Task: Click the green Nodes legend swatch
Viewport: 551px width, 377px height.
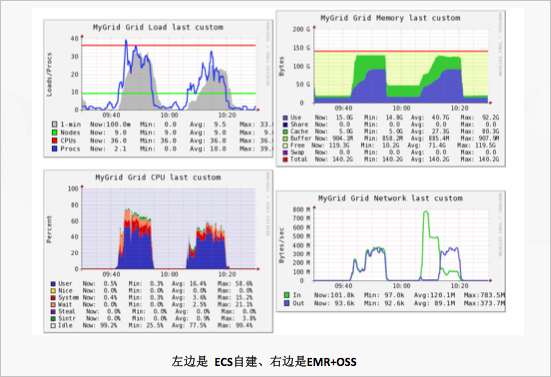Action: pyautogui.click(x=54, y=132)
